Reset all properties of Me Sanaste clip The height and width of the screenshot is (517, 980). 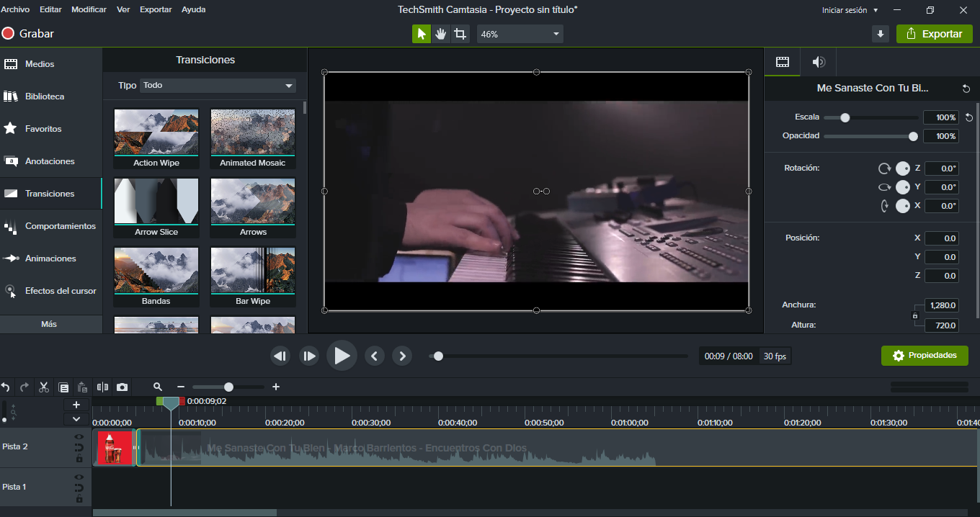[966, 89]
